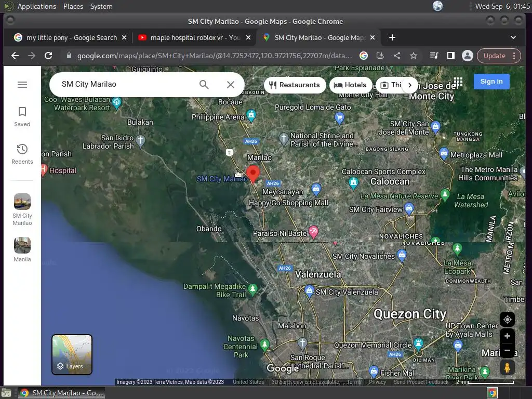Show your location on the map
Viewport: 532px width, 399px height.
click(x=507, y=320)
